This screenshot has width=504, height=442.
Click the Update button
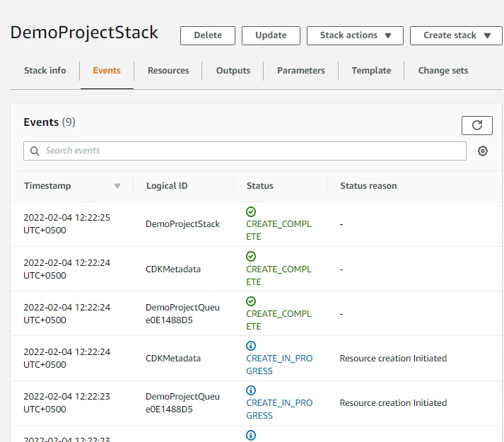pyautogui.click(x=271, y=35)
